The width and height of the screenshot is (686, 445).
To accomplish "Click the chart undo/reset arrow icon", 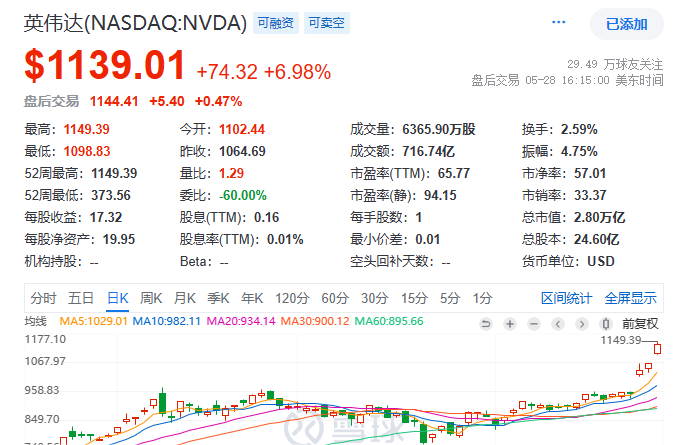I will [x=486, y=324].
